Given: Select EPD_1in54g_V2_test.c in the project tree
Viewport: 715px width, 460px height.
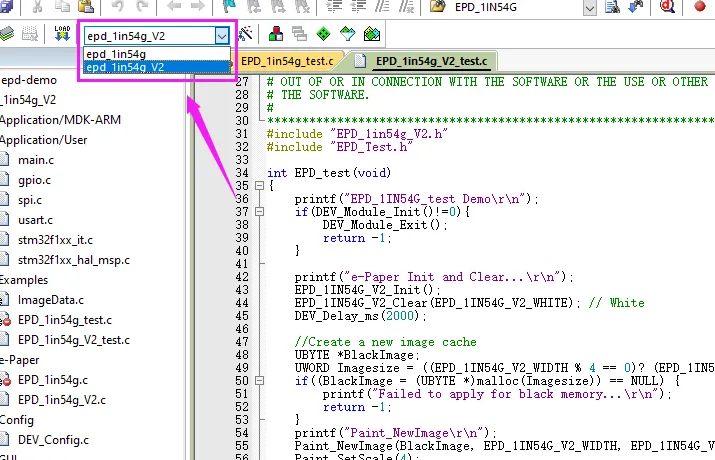Looking at the screenshot, I should [x=74, y=340].
